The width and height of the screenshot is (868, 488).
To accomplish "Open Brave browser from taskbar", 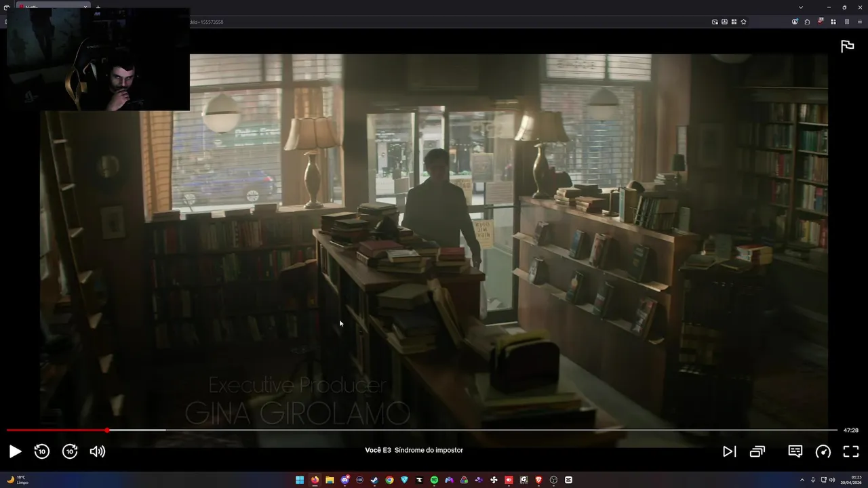I will pyautogui.click(x=538, y=480).
